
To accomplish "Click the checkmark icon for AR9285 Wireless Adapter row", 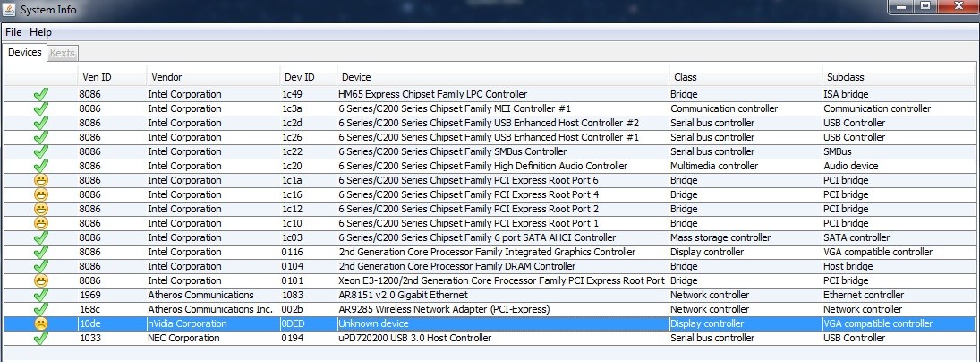I will coord(41,310).
